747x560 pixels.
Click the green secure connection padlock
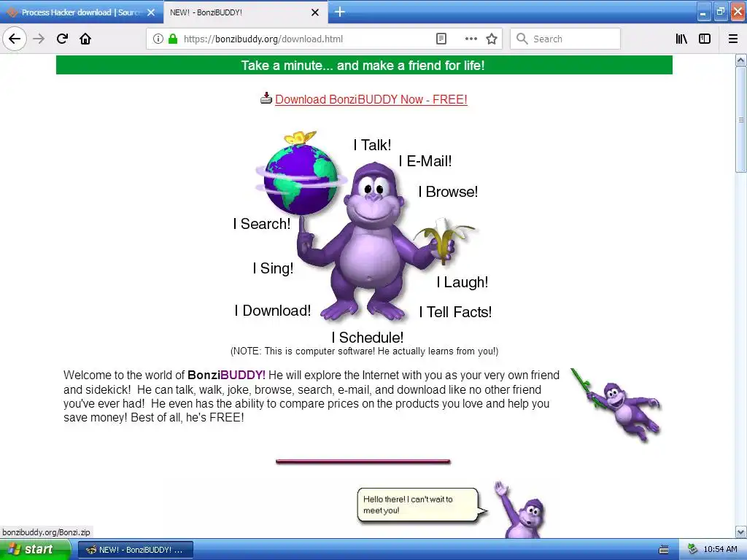(x=173, y=39)
